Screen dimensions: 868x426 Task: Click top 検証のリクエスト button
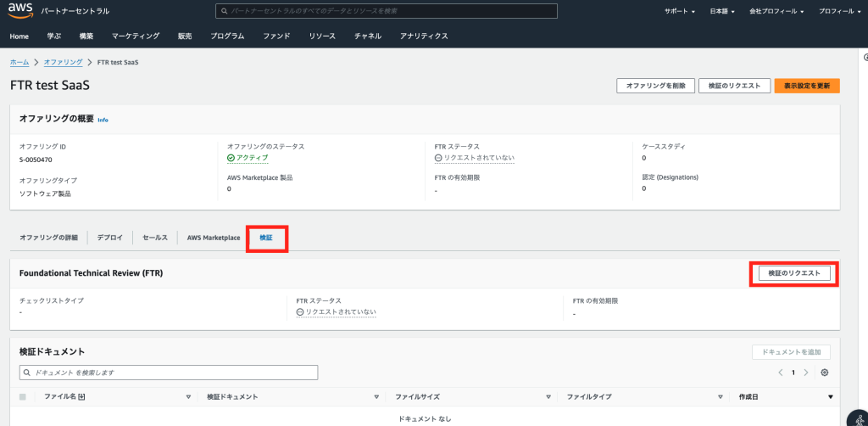point(735,86)
